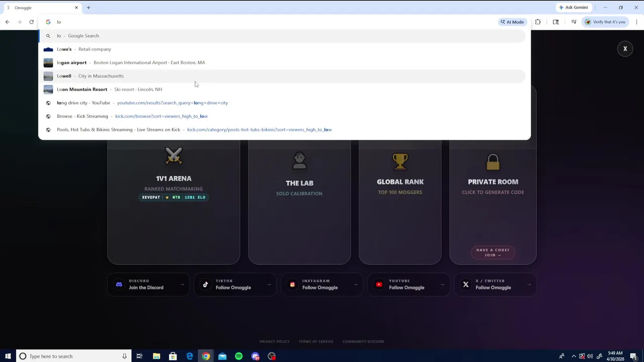Open the 1V1 ARENA card title
Screen dimensions: 644x362
click(x=174, y=178)
